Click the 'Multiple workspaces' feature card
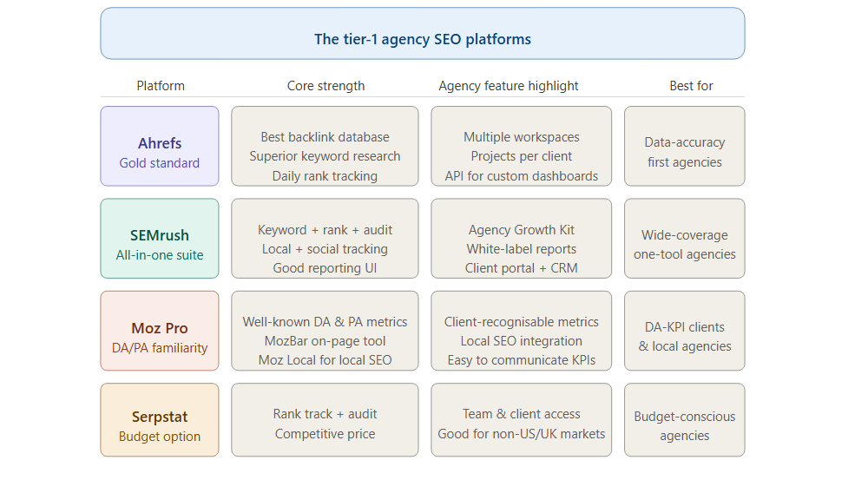Screen dimensions: 868x480 (522, 146)
